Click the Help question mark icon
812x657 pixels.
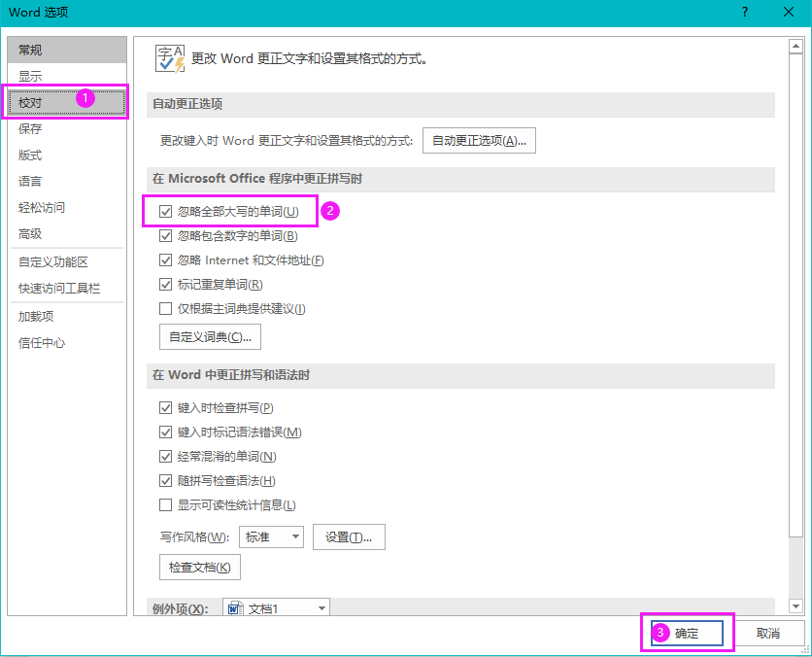[744, 14]
